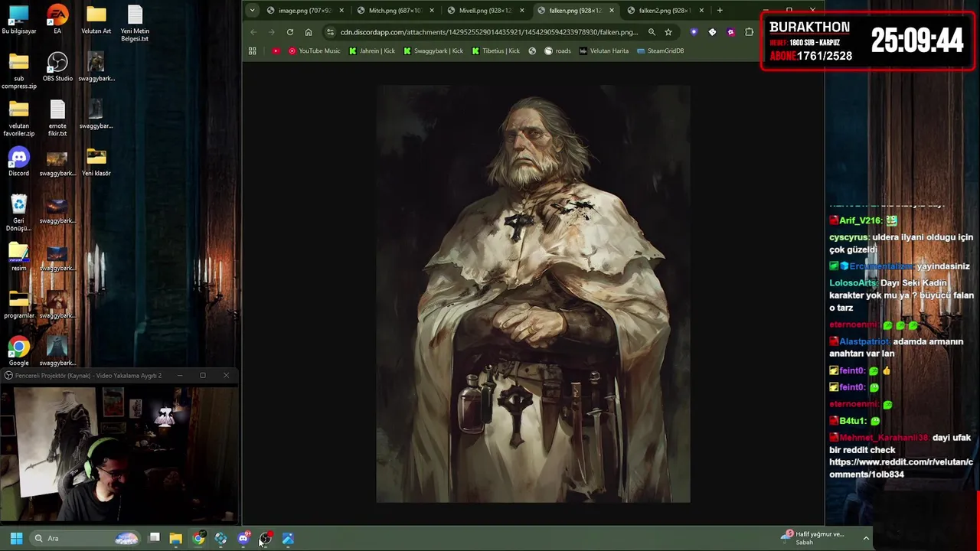Image resolution: width=980 pixels, height=551 pixels.
Task: Click the falken portrait image
Action: [533, 294]
